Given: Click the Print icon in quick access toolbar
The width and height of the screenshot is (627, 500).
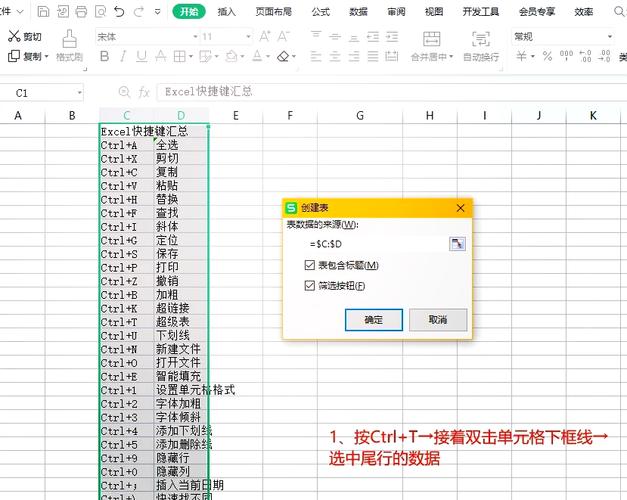Looking at the screenshot, I should (x=81, y=12).
